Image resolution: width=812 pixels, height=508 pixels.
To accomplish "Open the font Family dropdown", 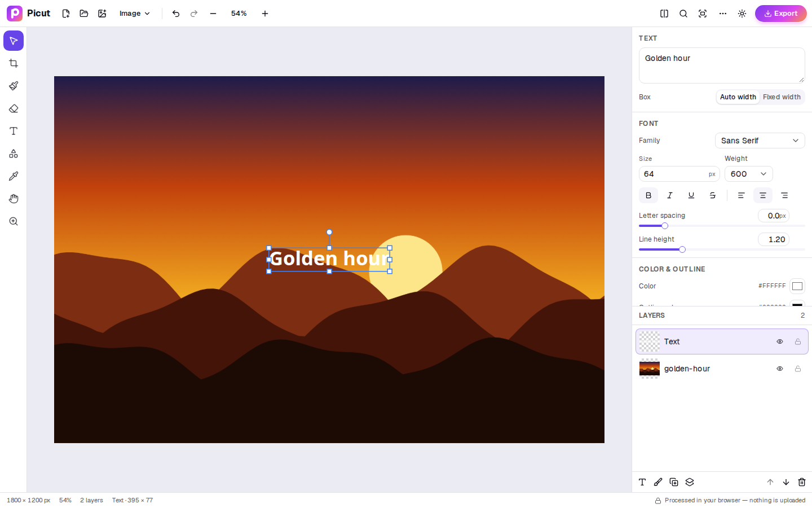I will click(x=760, y=141).
